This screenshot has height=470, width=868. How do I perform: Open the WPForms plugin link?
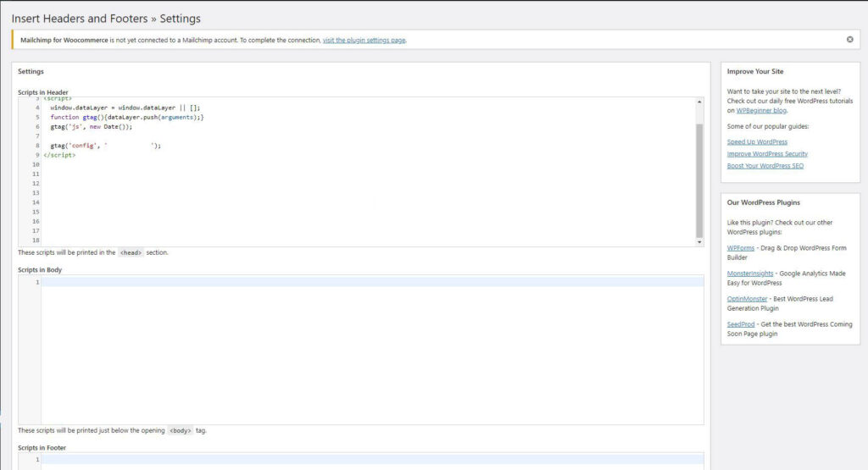click(741, 248)
